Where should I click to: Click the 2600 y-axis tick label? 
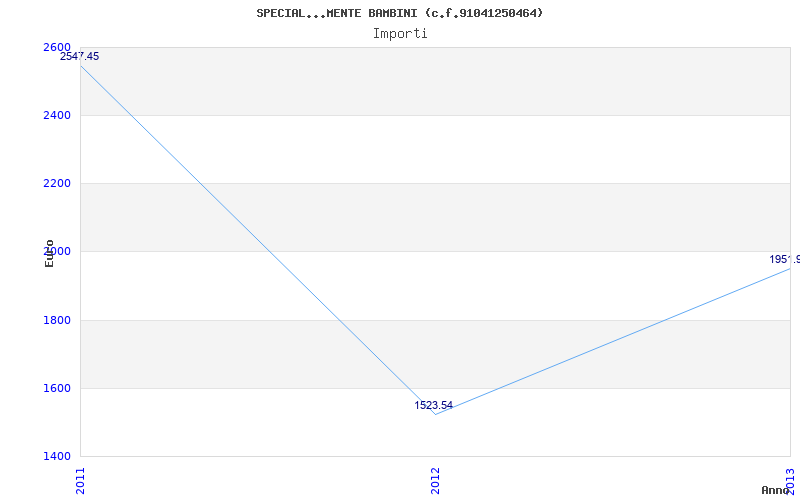coord(57,47)
